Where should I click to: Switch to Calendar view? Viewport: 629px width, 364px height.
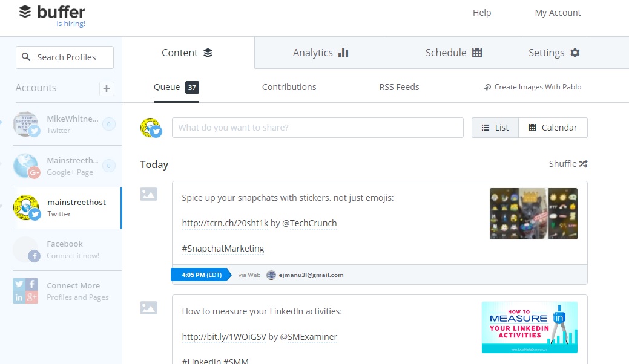coord(552,128)
